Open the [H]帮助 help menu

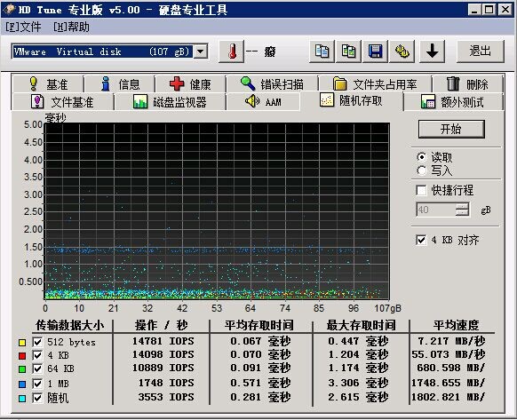point(71,27)
